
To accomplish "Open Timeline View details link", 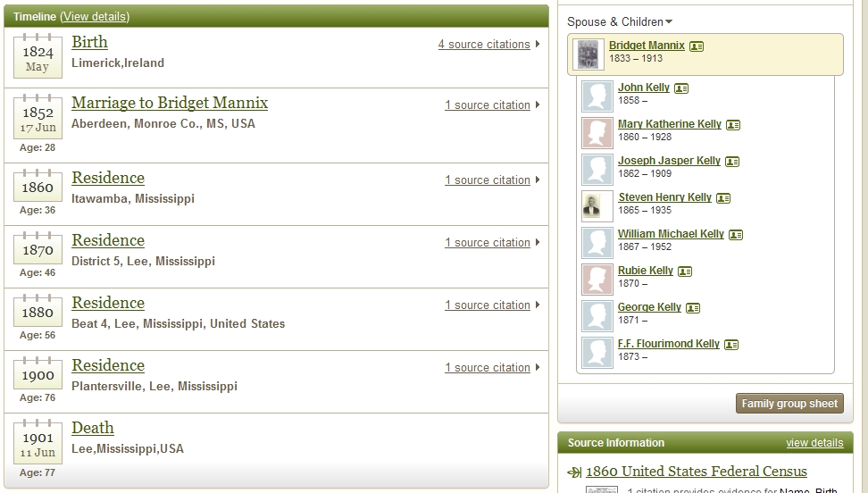I will click(95, 16).
